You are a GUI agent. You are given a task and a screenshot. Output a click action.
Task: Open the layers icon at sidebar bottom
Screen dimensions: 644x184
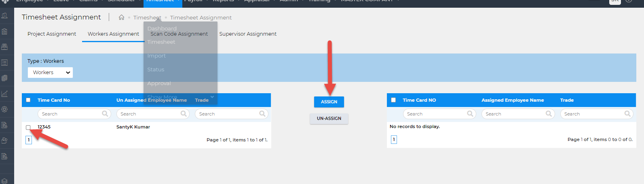(x=5, y=181)
